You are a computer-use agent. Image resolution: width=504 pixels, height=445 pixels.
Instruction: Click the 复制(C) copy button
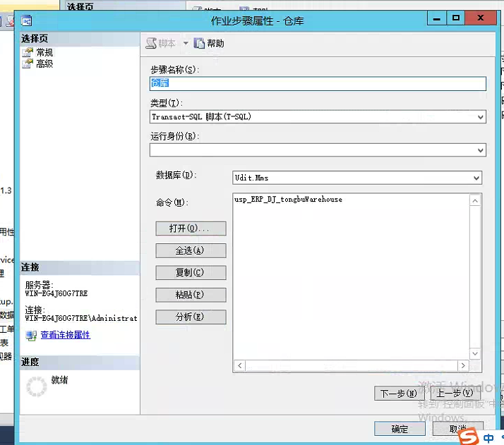(191, 273)
